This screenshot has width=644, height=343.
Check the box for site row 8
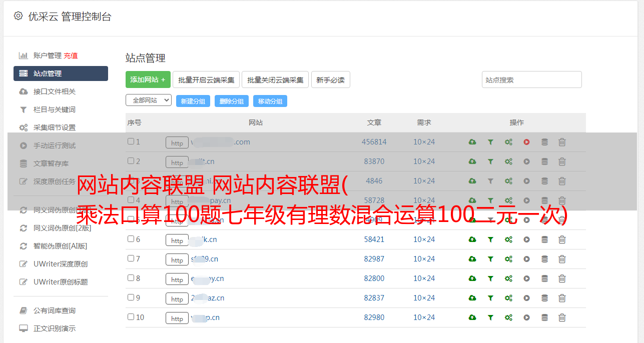coord(131,278)
